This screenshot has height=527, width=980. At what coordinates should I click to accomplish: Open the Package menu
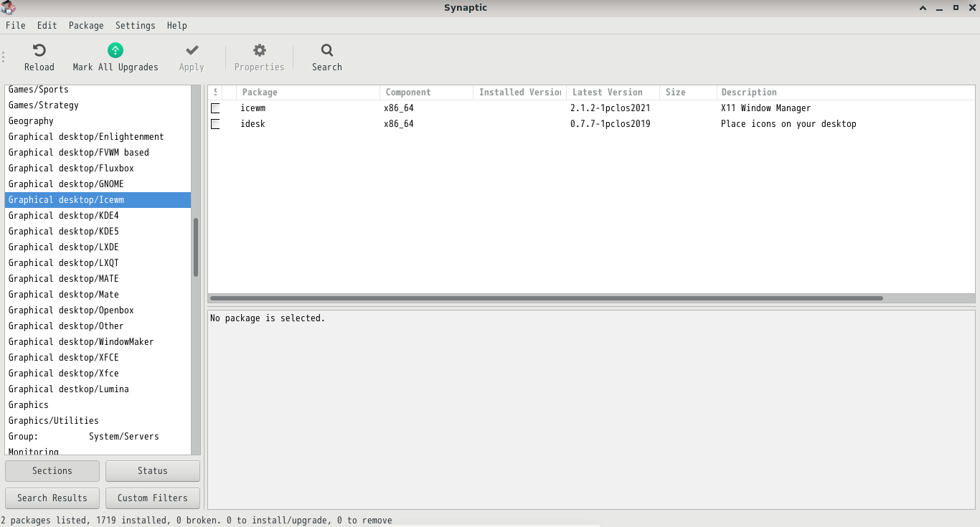(86, 25)
